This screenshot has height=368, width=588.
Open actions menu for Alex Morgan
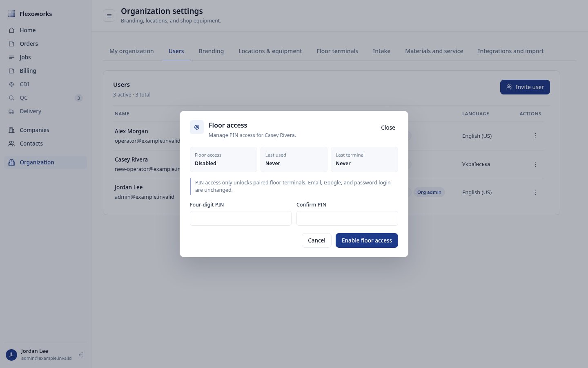(x=535, y=136)
